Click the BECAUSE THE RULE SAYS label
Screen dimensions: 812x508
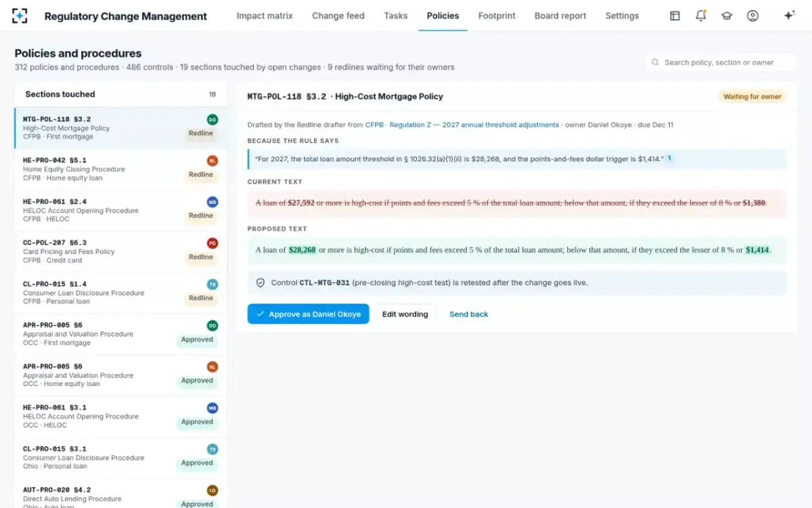coord(293,141)
